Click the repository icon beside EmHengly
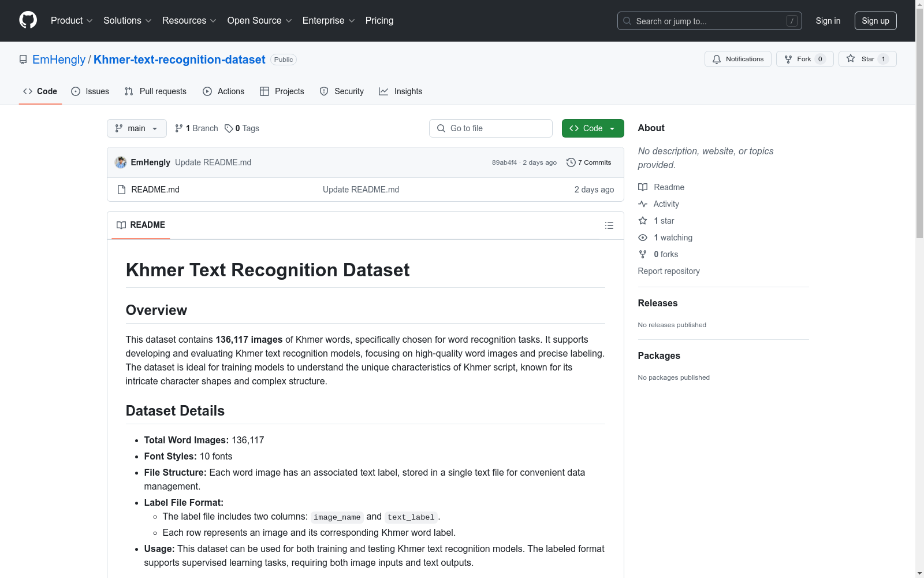Viewport: 924px width, 578px height. coord(23,60)
